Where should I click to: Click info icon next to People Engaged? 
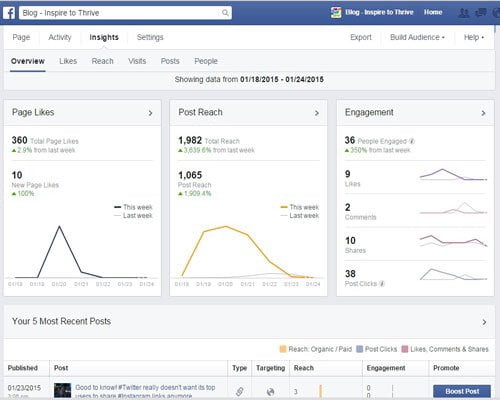412,141
